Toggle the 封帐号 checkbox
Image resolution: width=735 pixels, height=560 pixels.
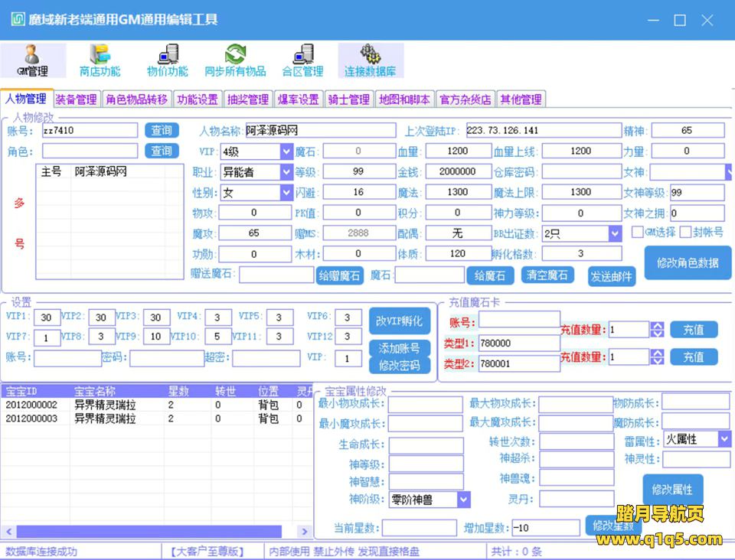coord(686,232)
